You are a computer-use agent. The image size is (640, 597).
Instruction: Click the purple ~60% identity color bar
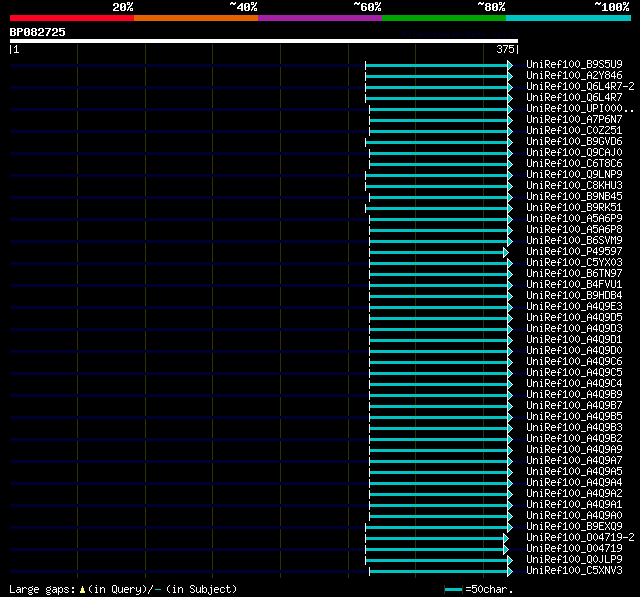tap(320, 18)
